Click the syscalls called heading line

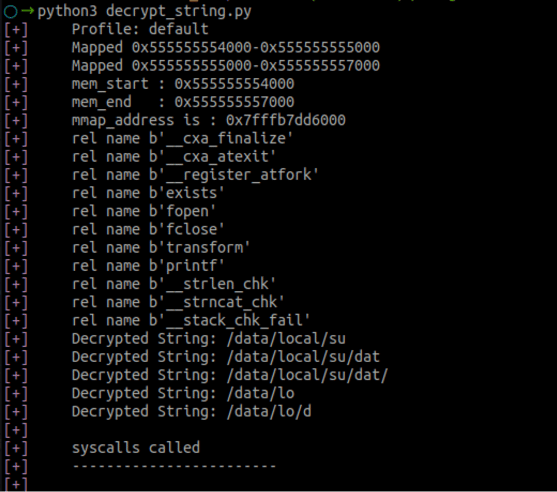click(136, 448)
